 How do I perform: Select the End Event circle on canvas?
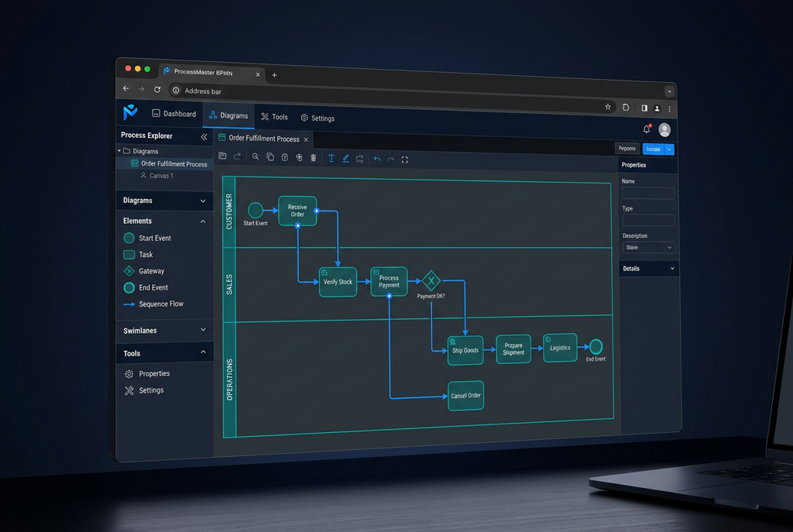pos(596,346)
